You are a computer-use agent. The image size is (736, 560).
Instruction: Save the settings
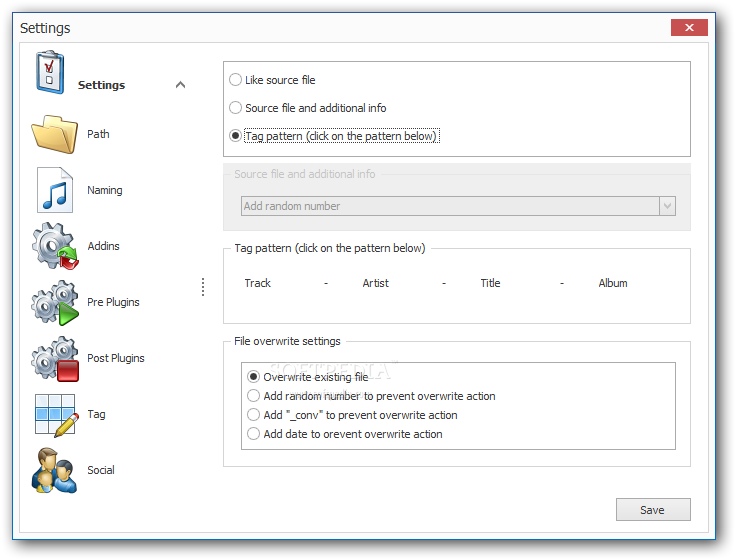coord(653,510)
